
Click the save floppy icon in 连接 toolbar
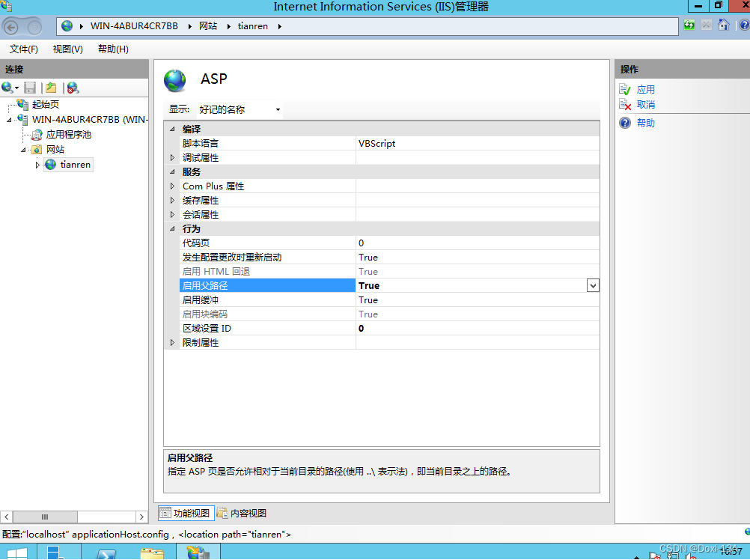[30, 88]
